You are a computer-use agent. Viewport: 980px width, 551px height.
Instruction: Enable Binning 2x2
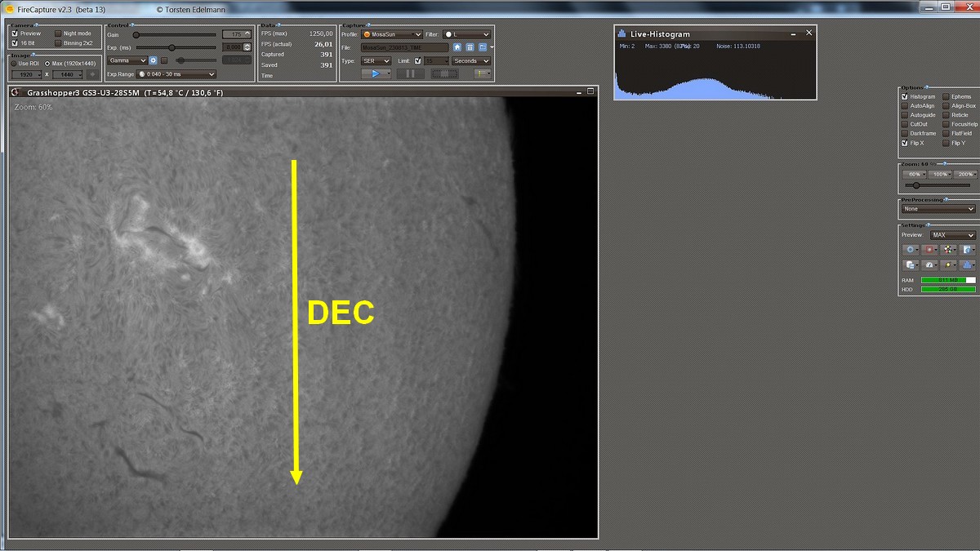(x=58, y=42)
